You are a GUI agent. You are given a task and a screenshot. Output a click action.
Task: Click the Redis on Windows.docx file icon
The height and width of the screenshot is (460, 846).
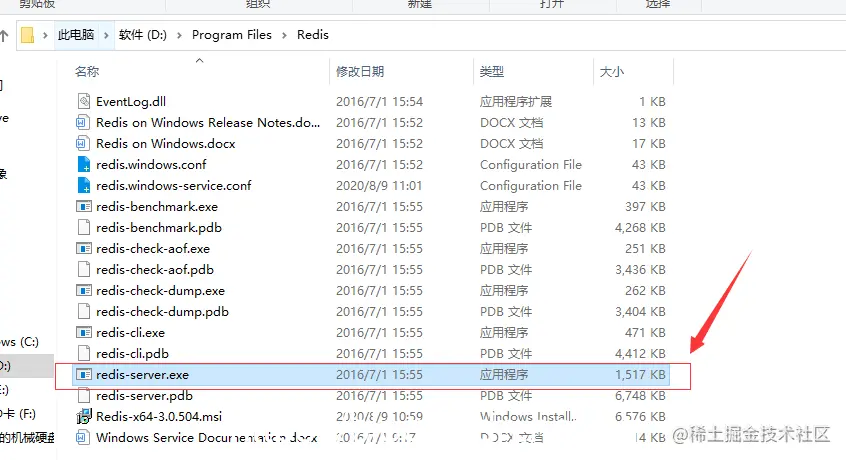[x=84, y=143]
